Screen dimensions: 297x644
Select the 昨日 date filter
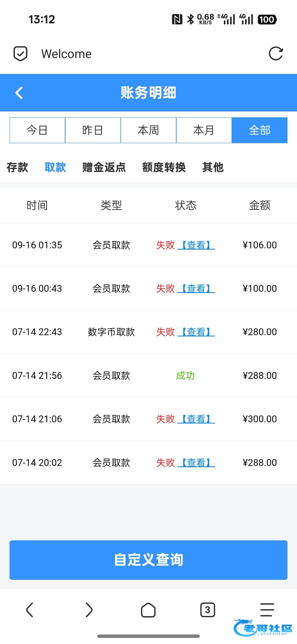pyautogui.click(x=93, y=130)
